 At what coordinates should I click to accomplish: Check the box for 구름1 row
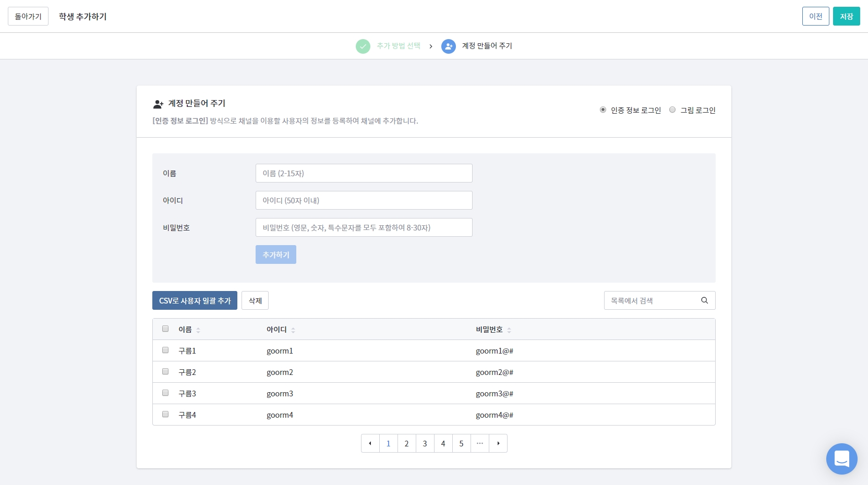click(x=165, y=350)
